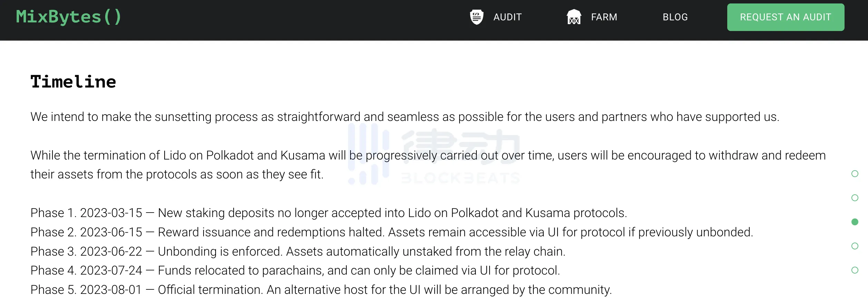
Task: Click the Phase 4 2023-07-24 line
Action: click(295, 270)
